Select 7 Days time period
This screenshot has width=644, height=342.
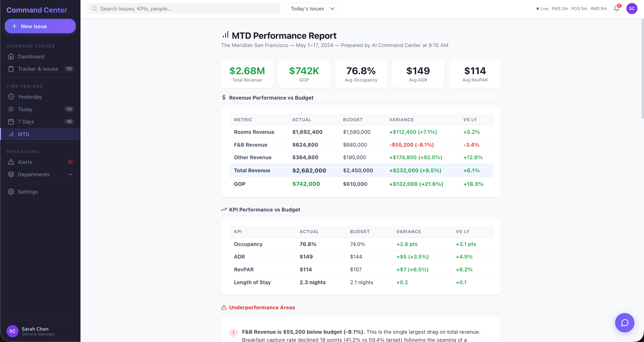(x=40, y=122)
